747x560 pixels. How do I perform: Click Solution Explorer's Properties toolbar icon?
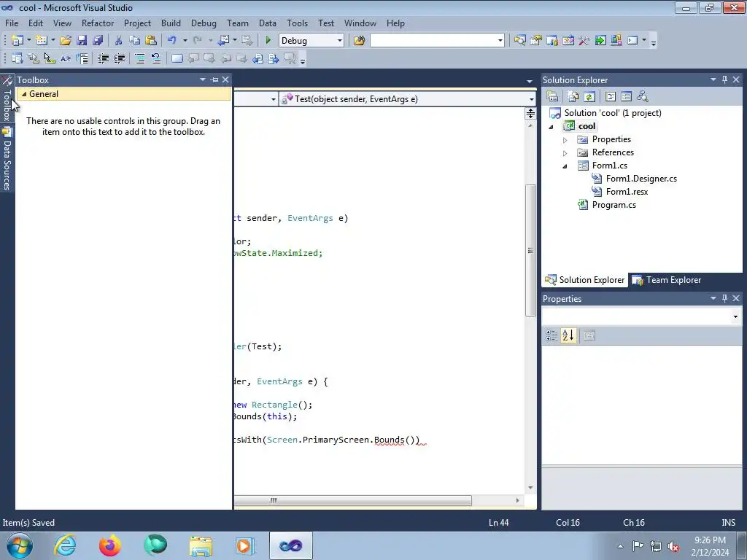click(552, 97)
